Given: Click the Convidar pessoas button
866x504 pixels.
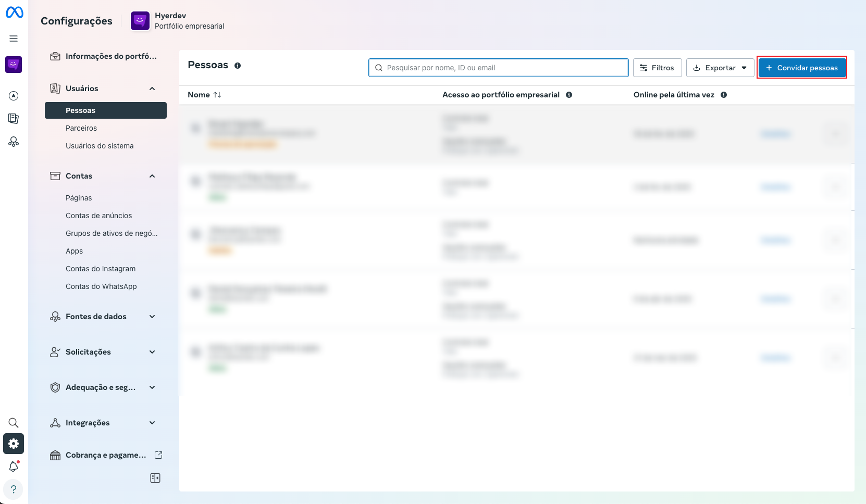Looking at the screenshot, I should click(x=802, y=68).
